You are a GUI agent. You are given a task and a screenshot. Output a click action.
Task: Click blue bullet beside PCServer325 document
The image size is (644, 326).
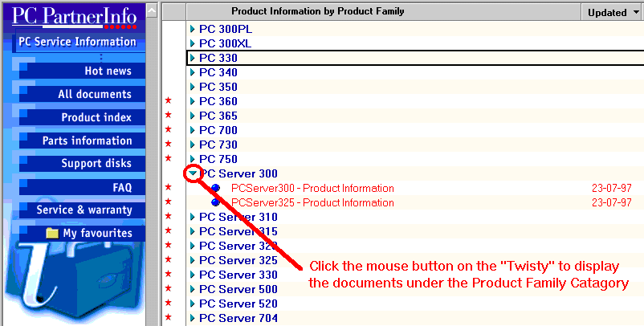pyautogui.click(x=215, y=203)
